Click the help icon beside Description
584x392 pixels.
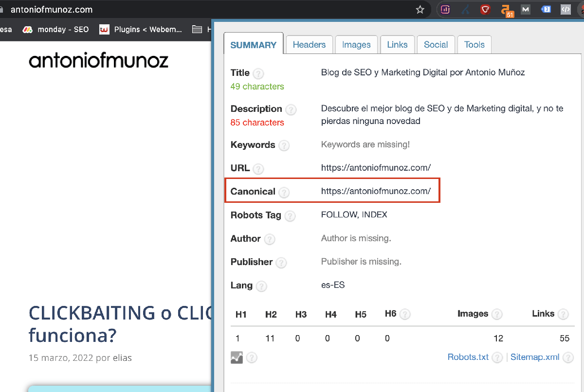point(291,109)
